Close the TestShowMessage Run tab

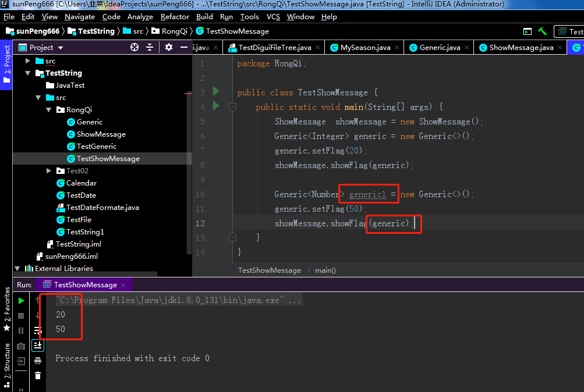pos(123,285)
